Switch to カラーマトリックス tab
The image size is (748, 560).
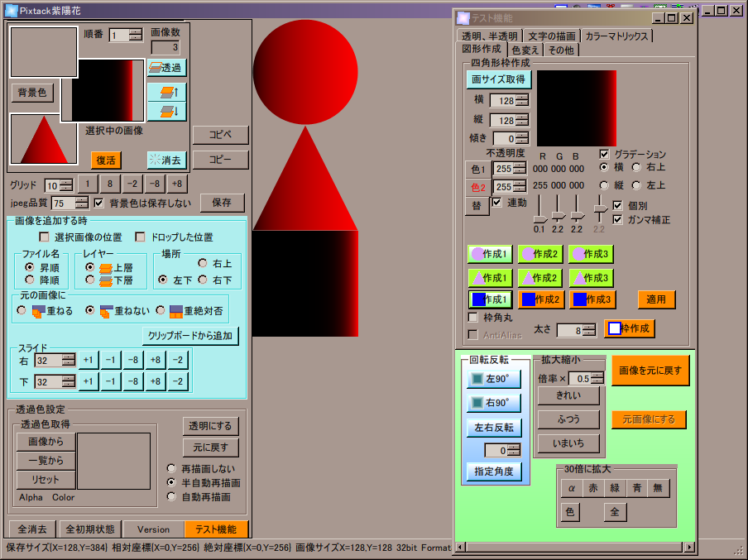pos(616,36)
